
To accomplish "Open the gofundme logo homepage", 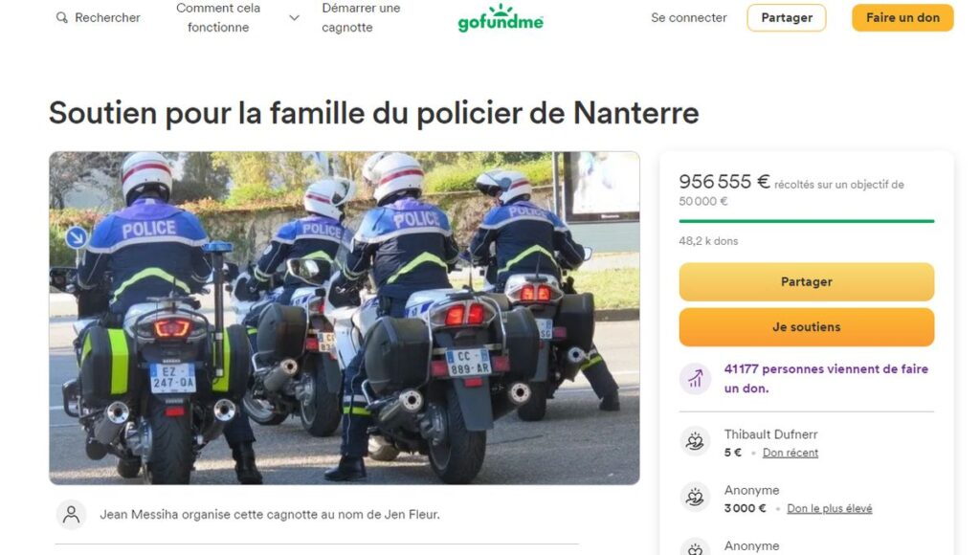I will click(501, 17).
